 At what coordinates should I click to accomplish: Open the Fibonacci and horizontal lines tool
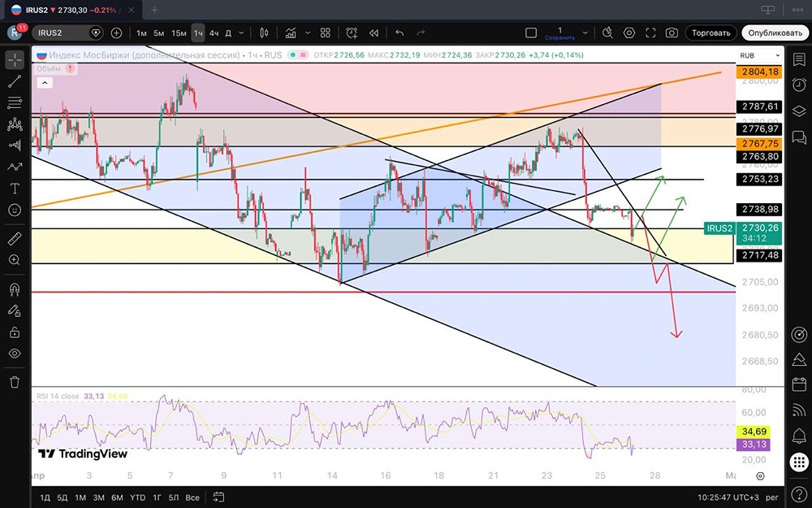click(x=15, y=102)
